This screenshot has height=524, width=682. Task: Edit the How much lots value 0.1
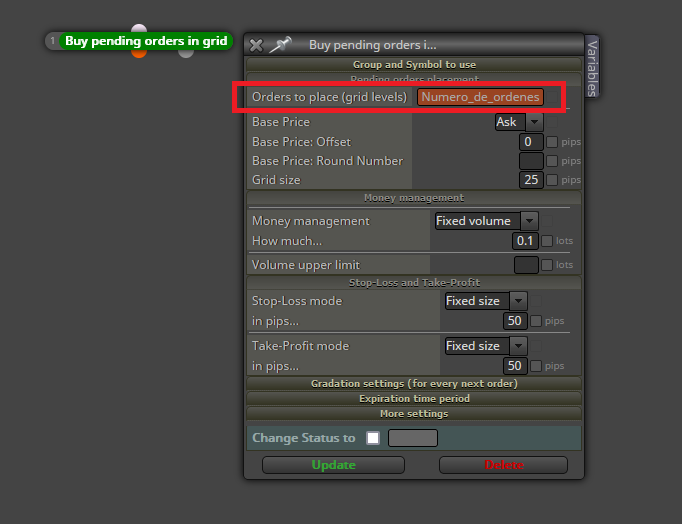pyautogui.click(x=525, y=240)
